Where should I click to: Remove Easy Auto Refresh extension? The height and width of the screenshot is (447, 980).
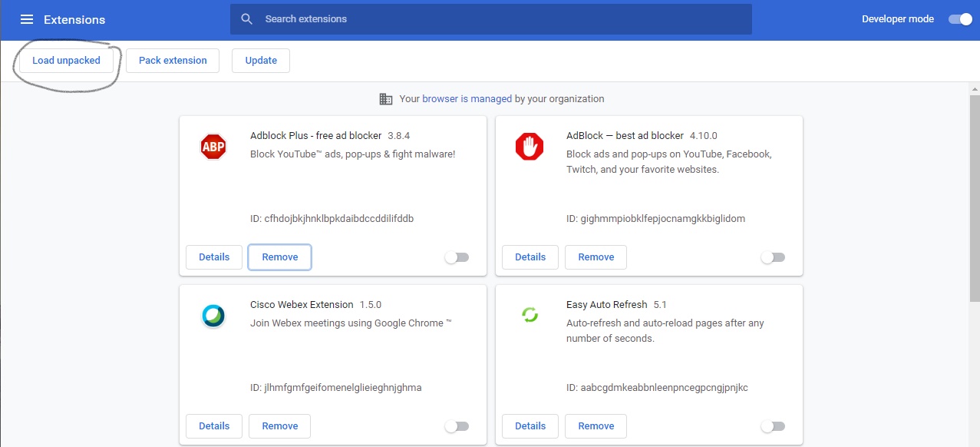tap(596, 426)
